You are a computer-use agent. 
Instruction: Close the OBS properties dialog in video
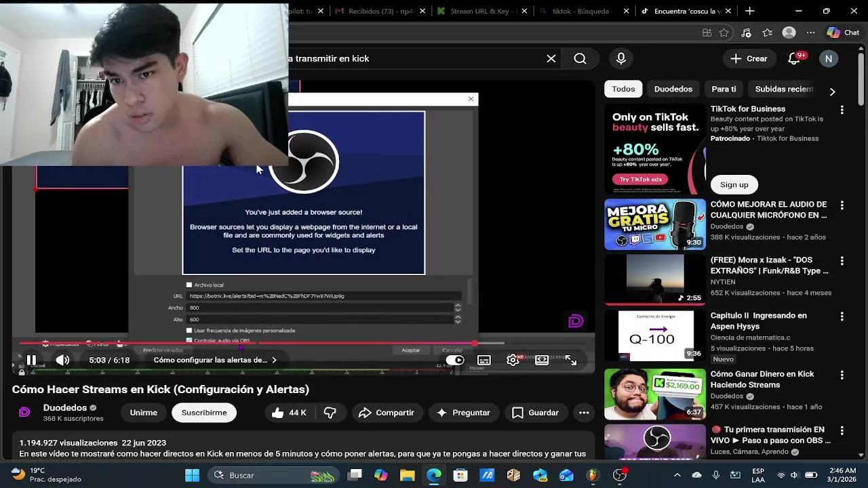pyautogui.click(x=471, y=99)
